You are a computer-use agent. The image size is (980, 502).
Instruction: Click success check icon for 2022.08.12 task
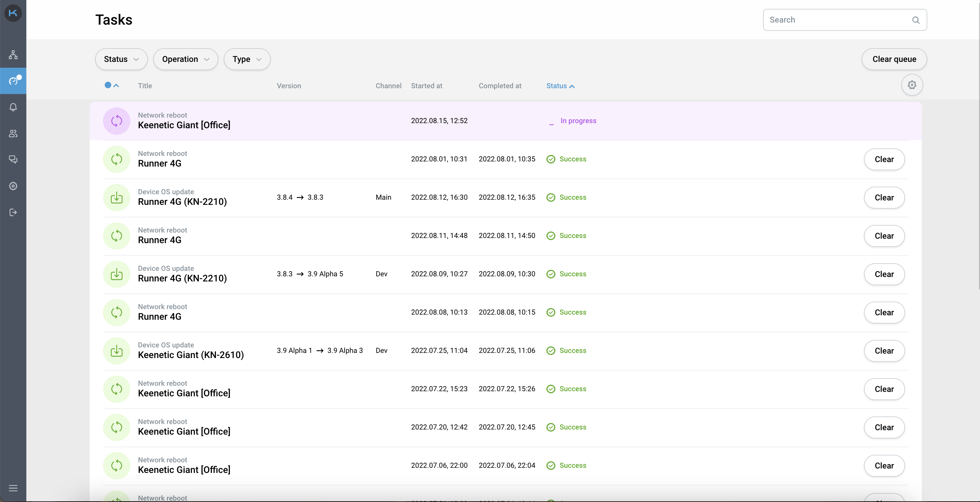pyautogui.click(x=551, y=197)
